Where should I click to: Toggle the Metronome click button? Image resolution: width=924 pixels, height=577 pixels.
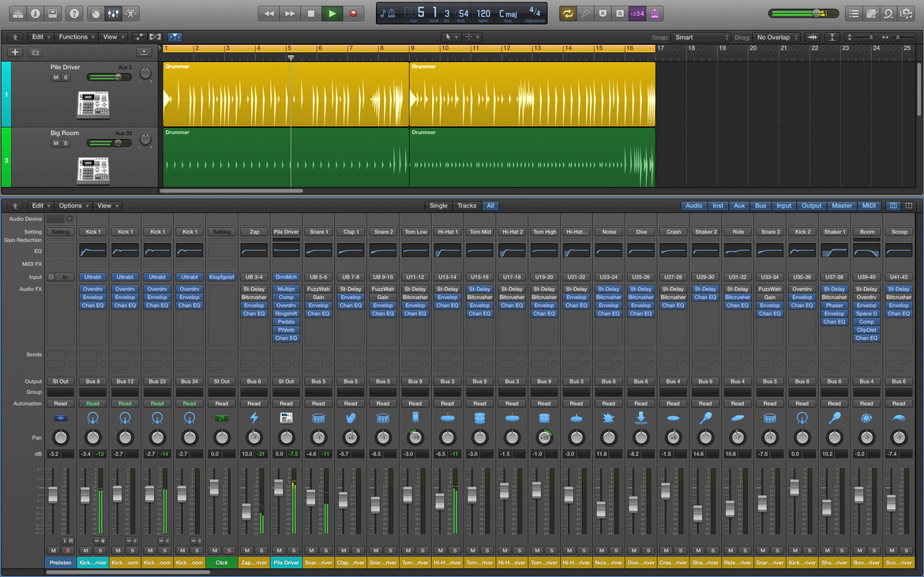tap(654, 13)
